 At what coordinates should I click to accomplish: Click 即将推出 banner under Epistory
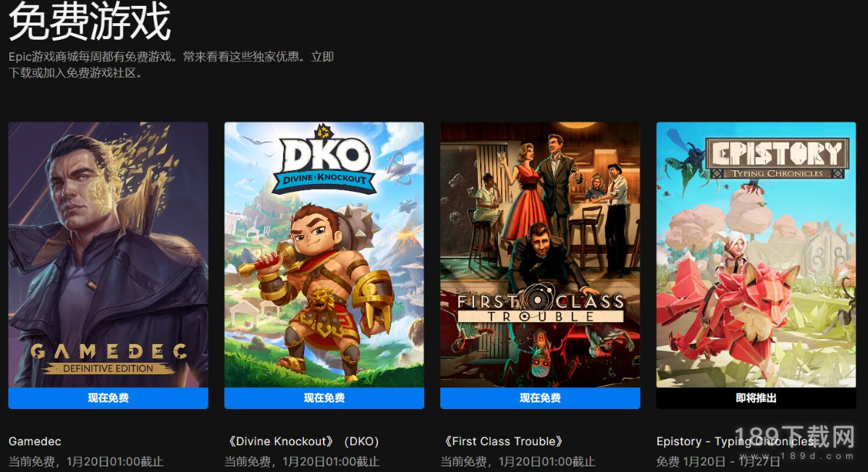pos(756,398)
